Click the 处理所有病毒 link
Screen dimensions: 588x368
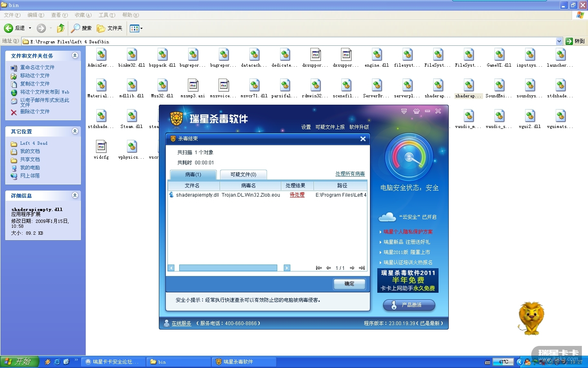(x=350, y=174)
